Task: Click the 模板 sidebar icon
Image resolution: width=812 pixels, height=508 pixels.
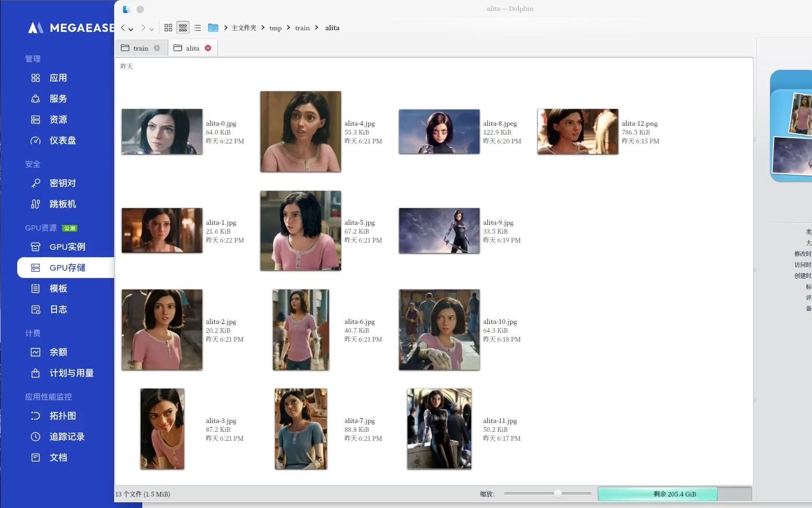Action: [x=35, y=288]
